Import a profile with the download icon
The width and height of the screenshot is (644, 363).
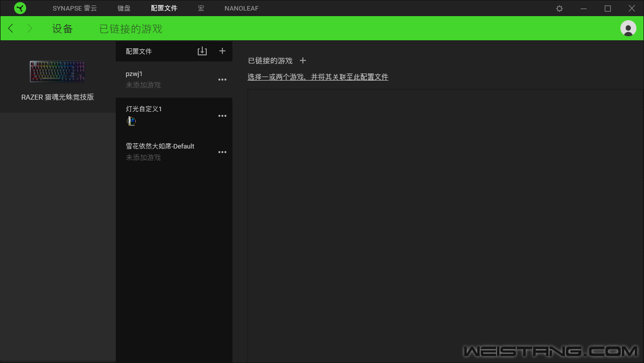coord(202,51)
